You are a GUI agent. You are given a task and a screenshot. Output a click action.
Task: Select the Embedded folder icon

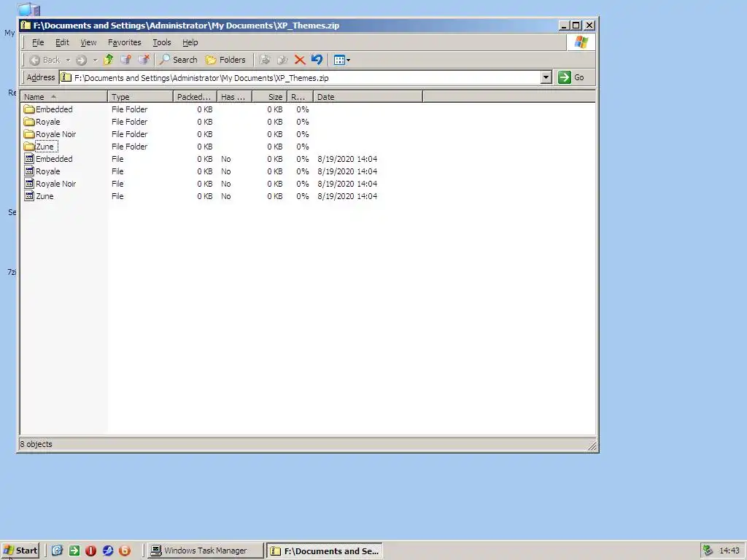(x=29, y=109)
